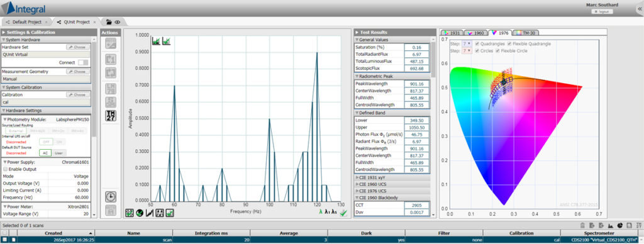The image size is (644, 244).
Task: Click the first graph icon at chart top
Action: [x=156, y=41]
